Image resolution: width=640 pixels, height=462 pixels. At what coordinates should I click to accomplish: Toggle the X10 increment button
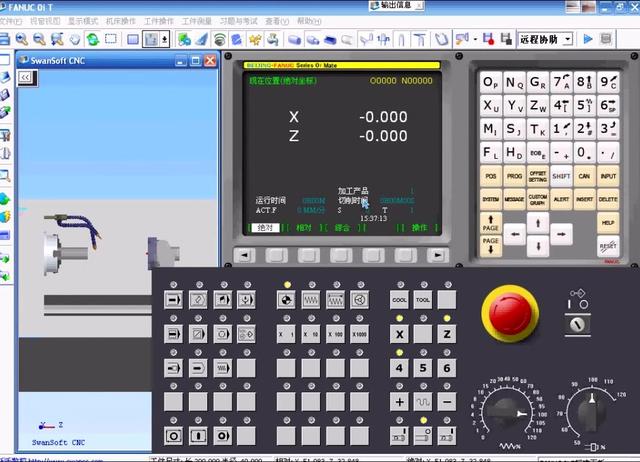click(x=311, y=334)
